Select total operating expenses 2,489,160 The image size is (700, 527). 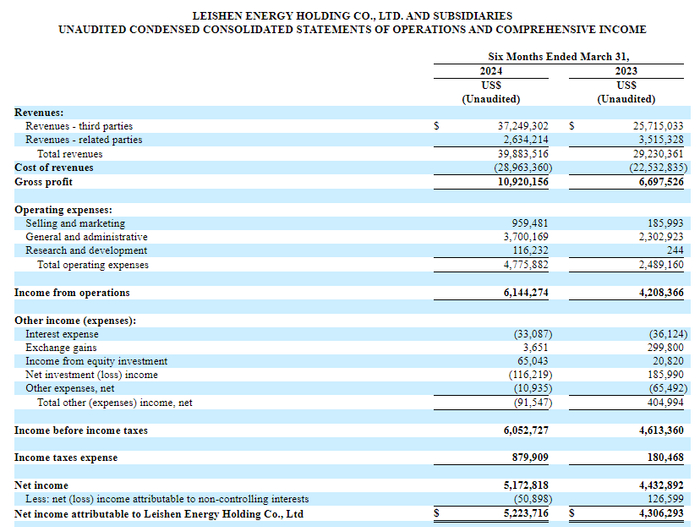pyautogui.click(x=661, y=265)
